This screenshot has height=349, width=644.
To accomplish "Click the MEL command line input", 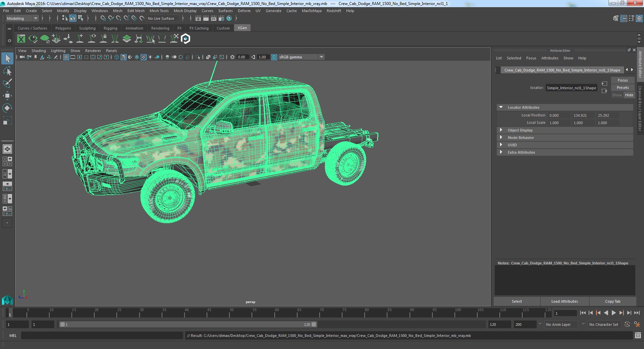I will click(x=102, y=335).
